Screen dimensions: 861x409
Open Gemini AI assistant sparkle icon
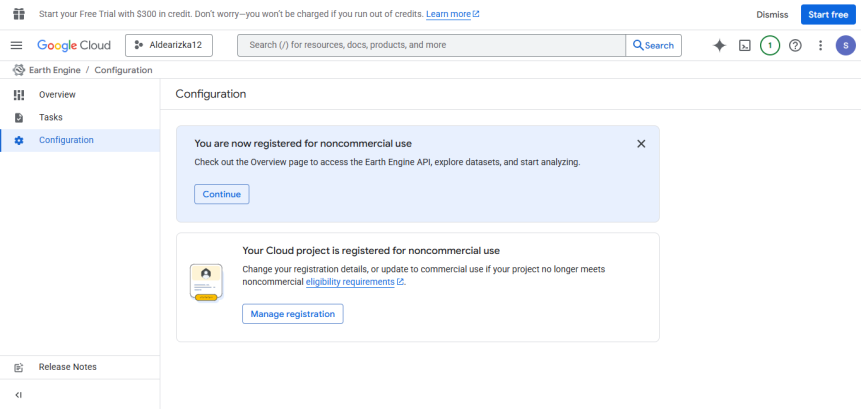click(719, 46)
